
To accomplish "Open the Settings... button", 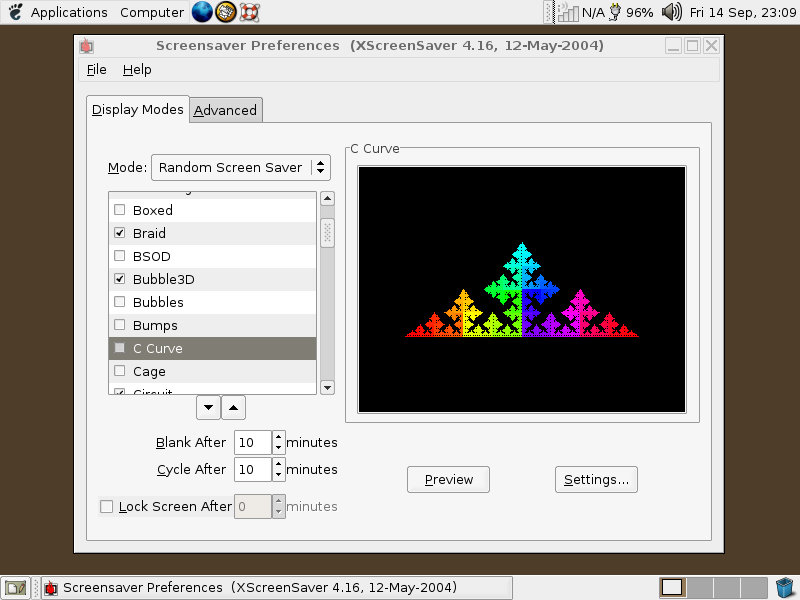I will tap(596, 480).
